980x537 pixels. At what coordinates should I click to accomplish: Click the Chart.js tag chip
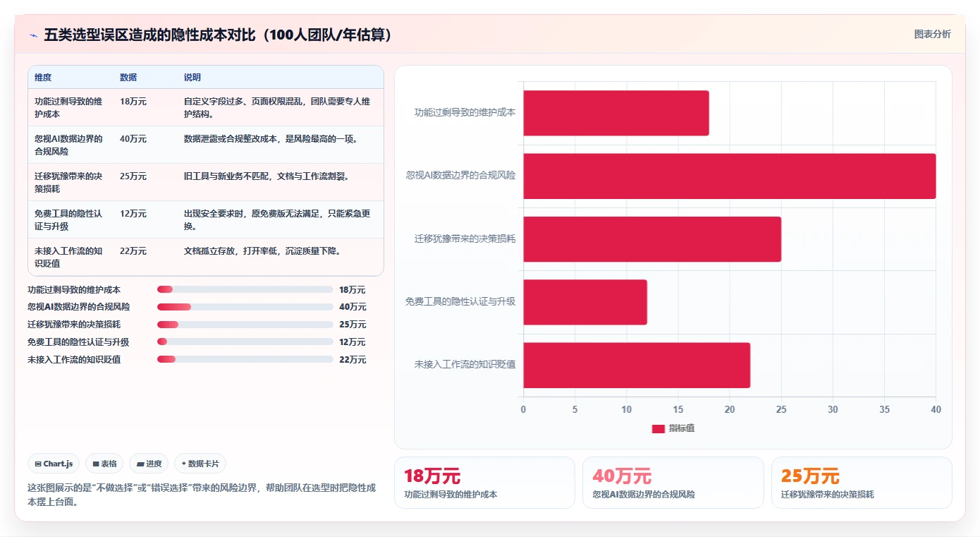tap(54, 464)
